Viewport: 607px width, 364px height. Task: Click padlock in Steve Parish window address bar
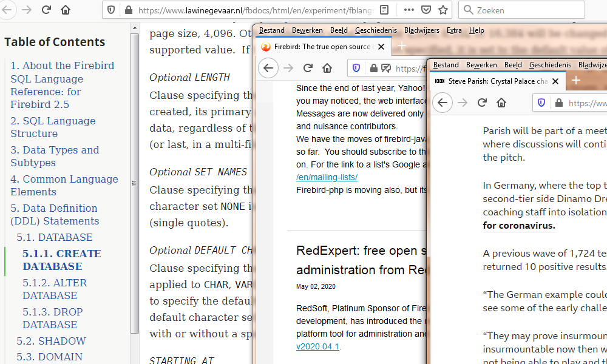(558, 103)
